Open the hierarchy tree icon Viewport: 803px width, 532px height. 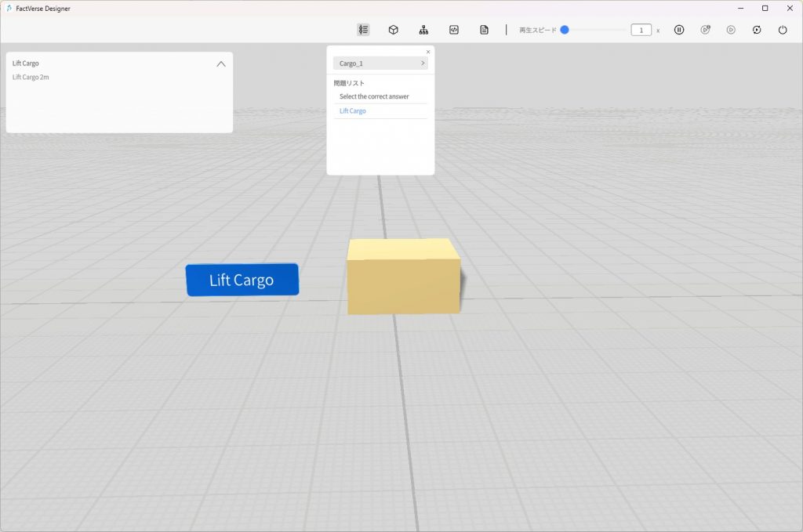(423, 30)
